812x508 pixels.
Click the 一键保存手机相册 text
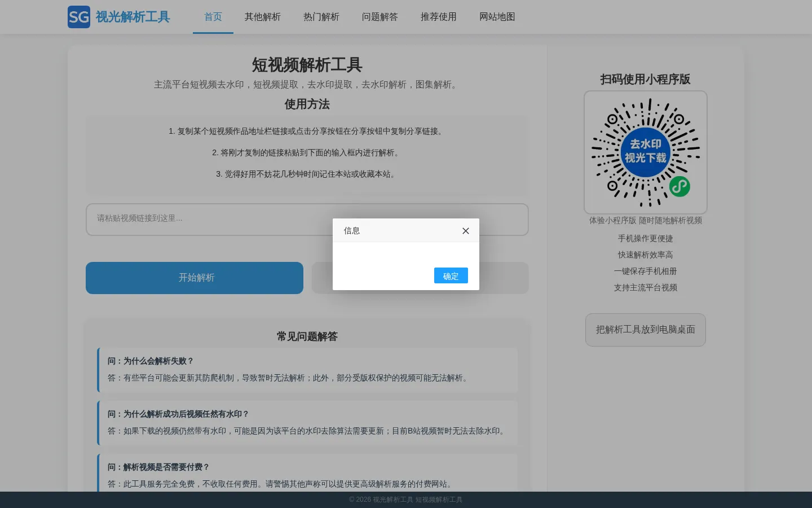click(x=646, y=271)
